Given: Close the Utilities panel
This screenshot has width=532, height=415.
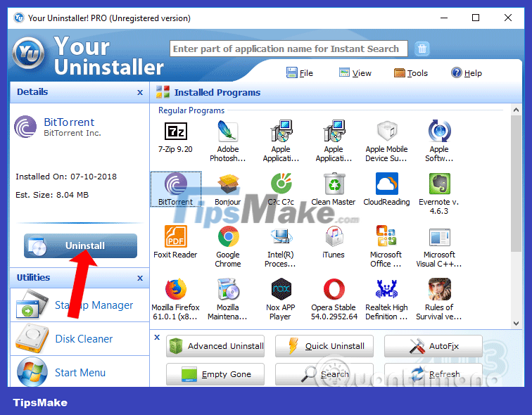Looking at the screenshot, I should 140,278.
